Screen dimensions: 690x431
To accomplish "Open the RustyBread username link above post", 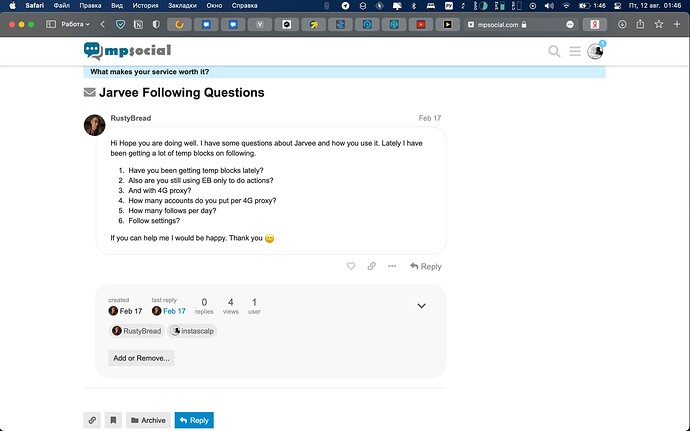I will coord(131,118).
